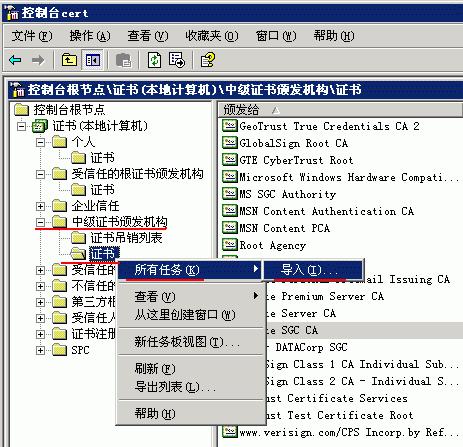Select the 证书 item under 个人
Image resolution: width=463 pixels, height=447 pixels.
[x=102, y=158]
